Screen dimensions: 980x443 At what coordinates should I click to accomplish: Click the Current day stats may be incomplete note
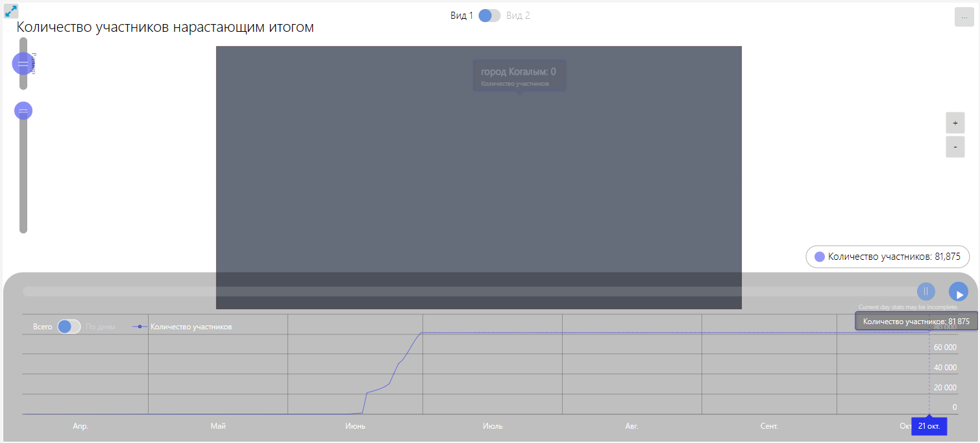pyautogui.click(x=908, y=307)
